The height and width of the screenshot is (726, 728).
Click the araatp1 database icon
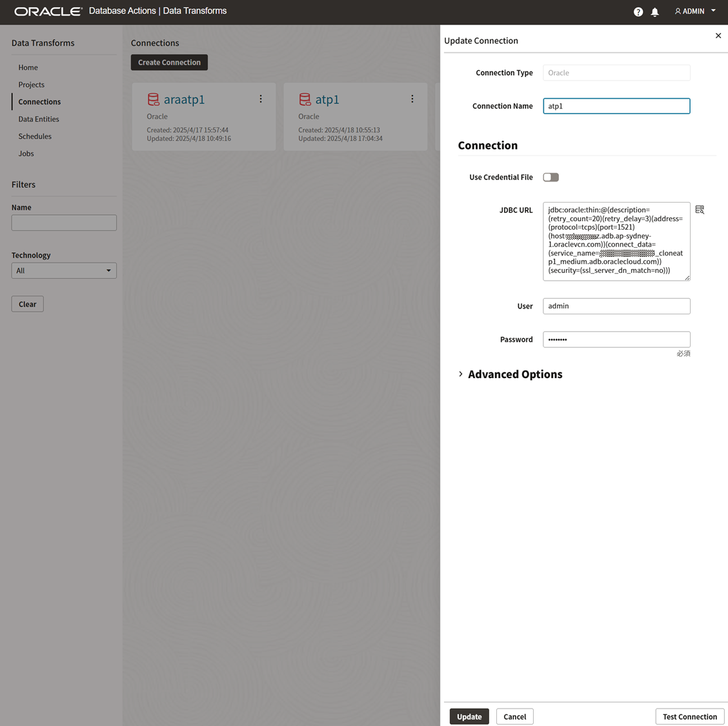coord(153,99)
